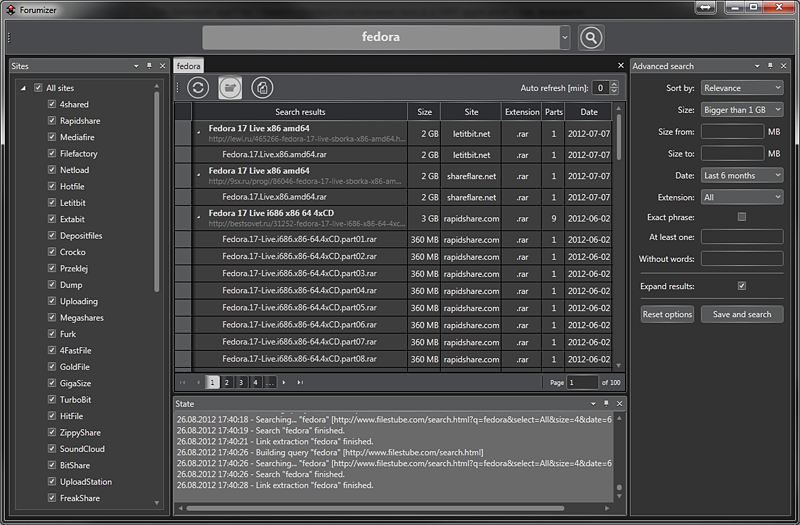This screenshot has height=525, width=800.
Task: Uncheck the ZippyShare site
Action: pyautogui.click(x=52, y=432)
